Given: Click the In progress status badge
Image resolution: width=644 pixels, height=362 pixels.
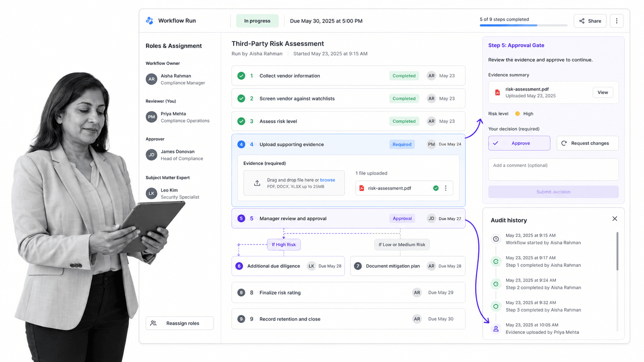Looking at the screenshot, I should 257,21.
